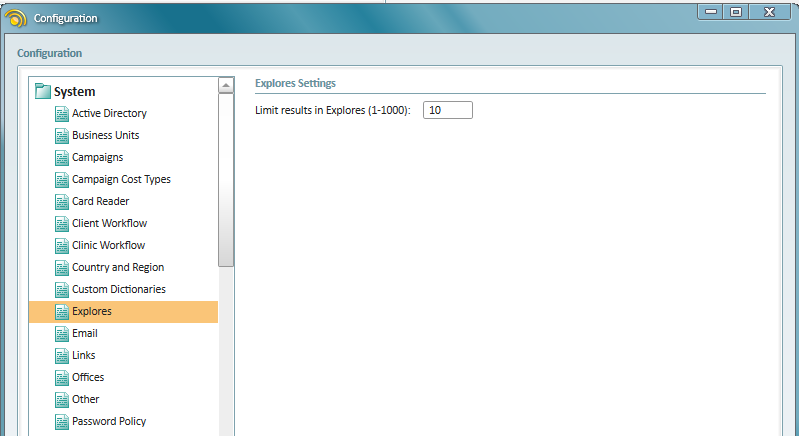Click the Password Policy page icon
Image resolution: width=799 pixels, height=436 pixels.
[x=62, y=421]
